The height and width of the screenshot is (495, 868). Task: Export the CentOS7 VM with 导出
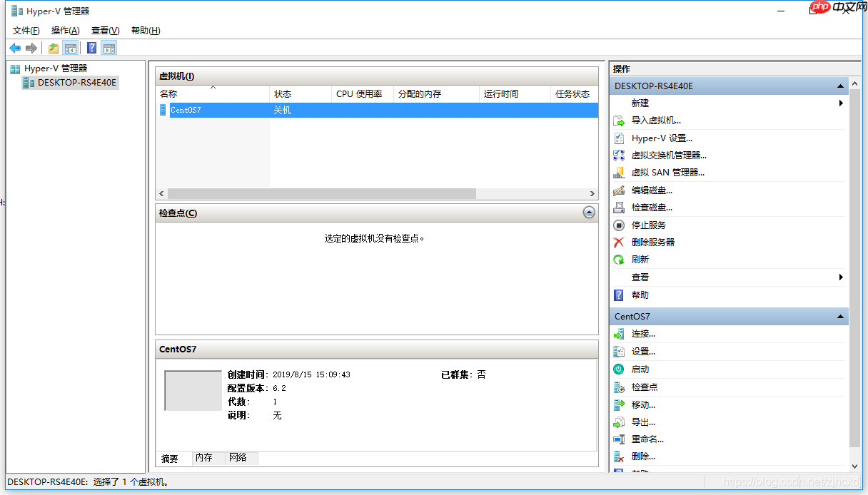642,422
